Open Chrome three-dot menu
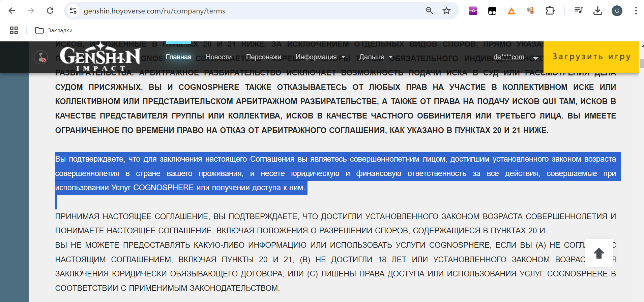The width and height of the screenshot is (644, 302). point(636,11)
